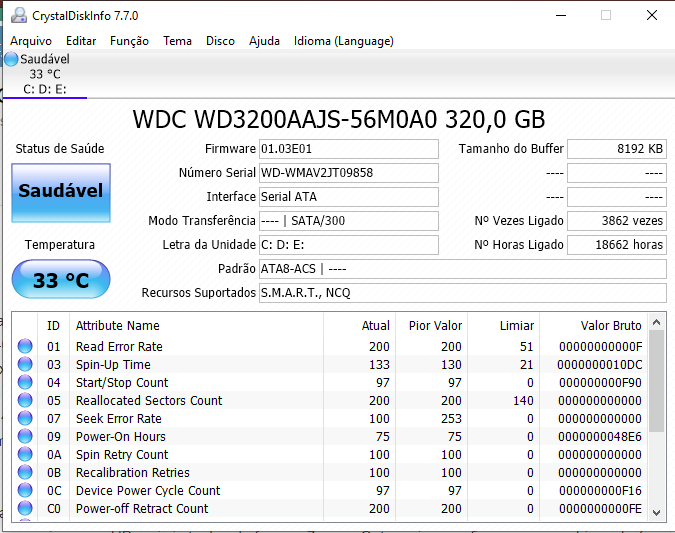675x533 pixels.
Task: Click the Nº Vezes Ligado value 3862 vezes
Action: (x=617, y=221)
